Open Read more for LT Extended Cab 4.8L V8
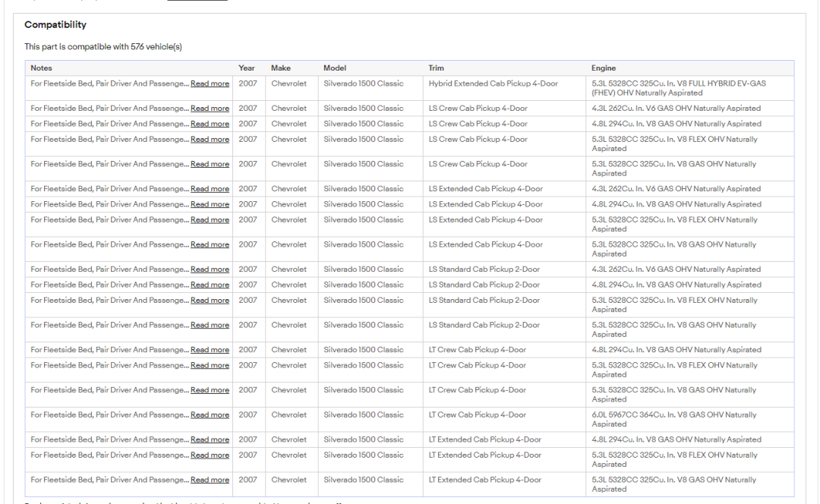The image size is (820, 504). click(210, 439)
